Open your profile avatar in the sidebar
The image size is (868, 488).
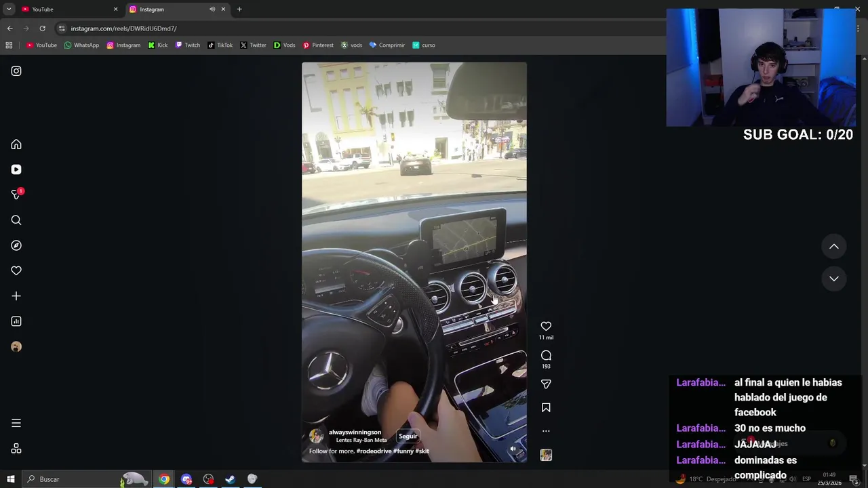click(x=16, y=347)
